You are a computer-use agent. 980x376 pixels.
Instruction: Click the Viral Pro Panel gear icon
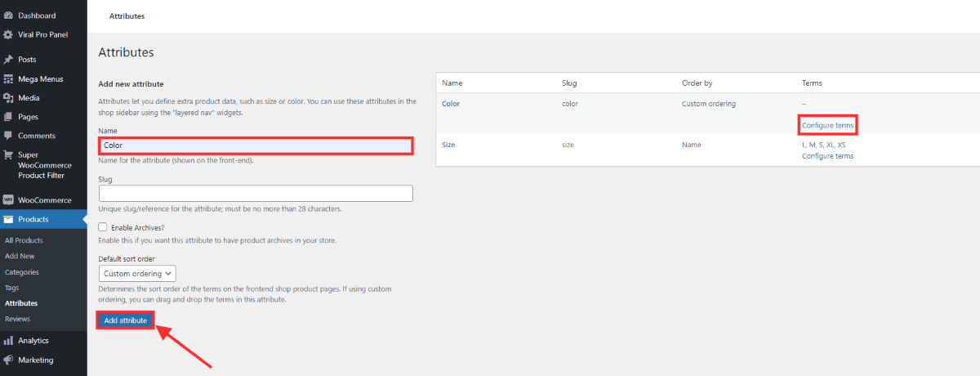coord(8,34)
